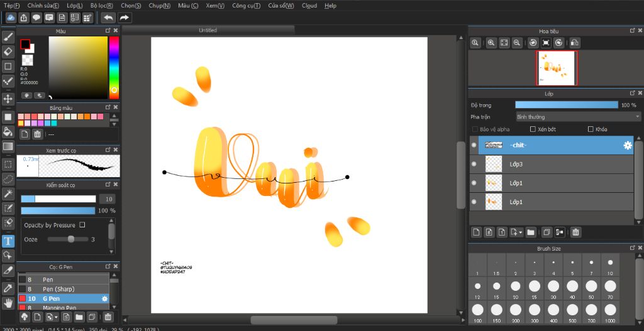Click merge layer down icon
644x331 pixels.
(559, 232)
